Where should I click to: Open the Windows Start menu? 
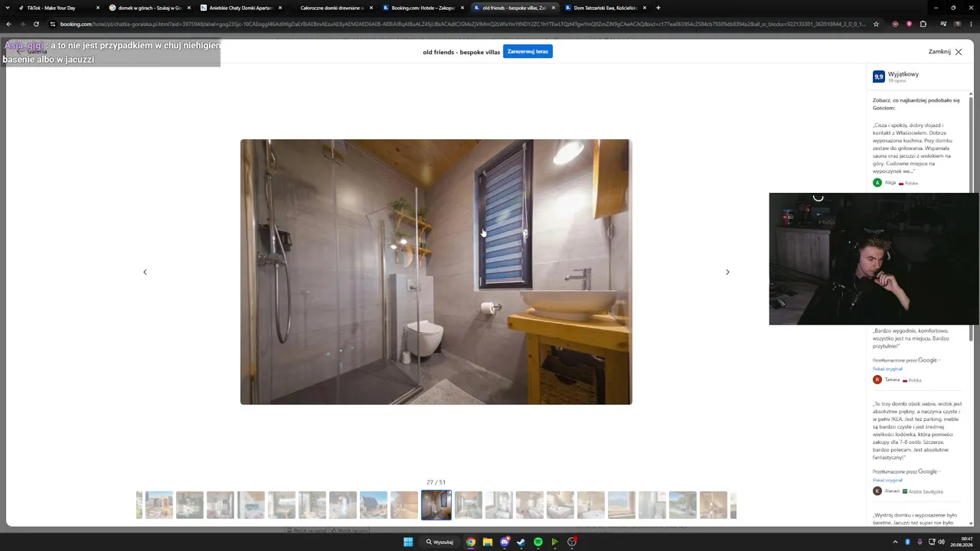(x=408, y=542)
